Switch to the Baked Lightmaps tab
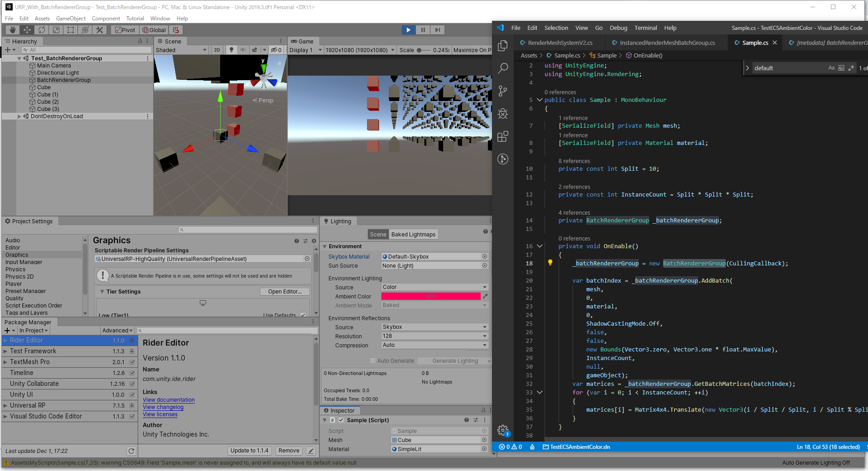 point(413,235)
